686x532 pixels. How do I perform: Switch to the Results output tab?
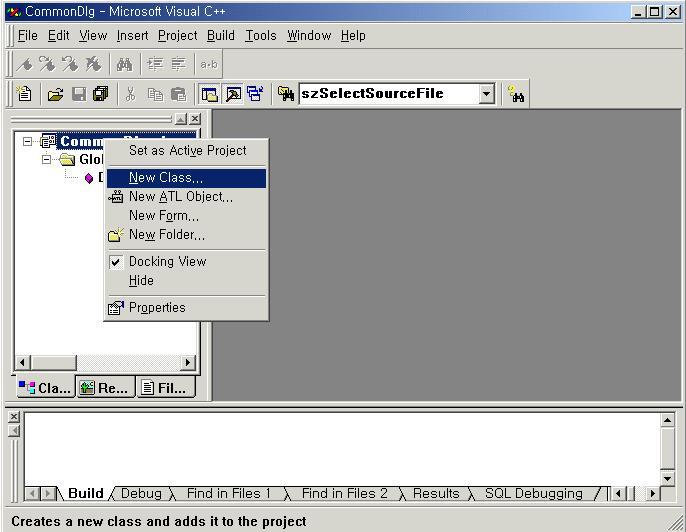click(x=436, y=494)
